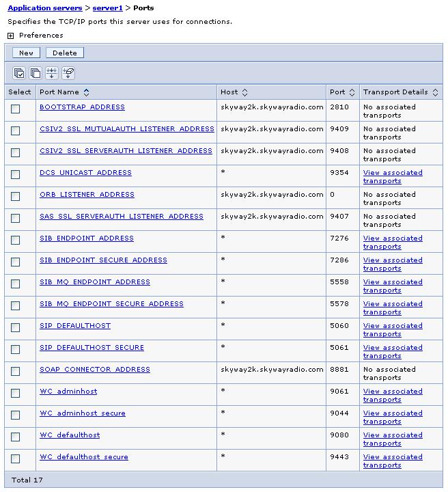This screenshot has height=492, width=448.
Task: Click the Deselect All items icon
Action: click(35, 73)
